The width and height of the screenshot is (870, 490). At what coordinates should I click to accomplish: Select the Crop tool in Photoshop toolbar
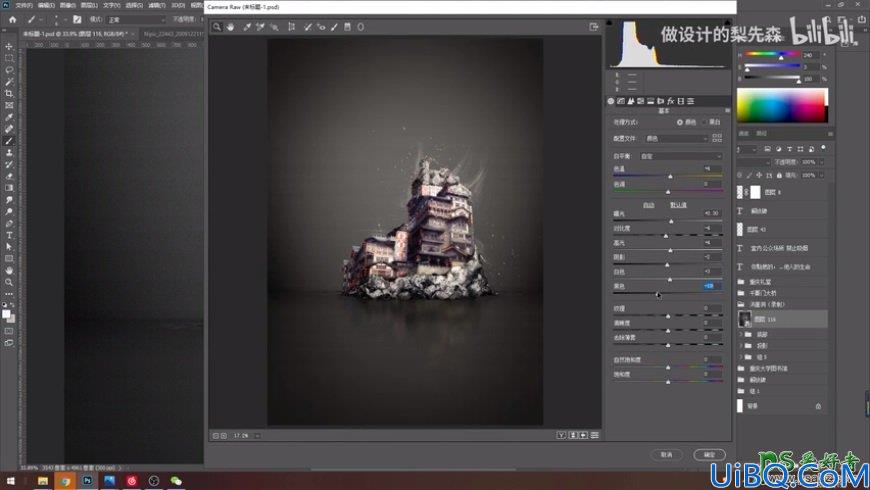(x=9, y=93)
